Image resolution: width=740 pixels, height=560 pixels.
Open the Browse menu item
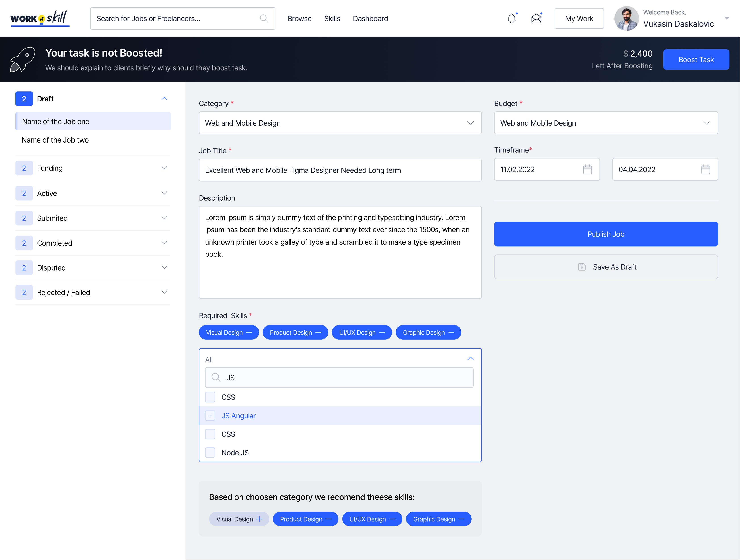tap(299, 18)
